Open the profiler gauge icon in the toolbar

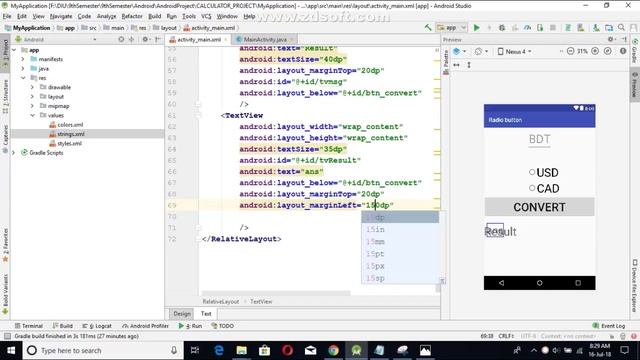pos(527,28)
